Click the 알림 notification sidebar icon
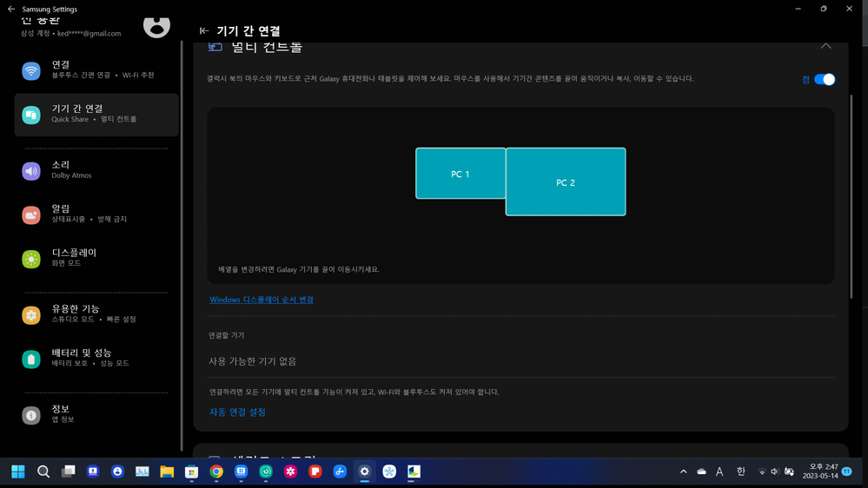 click(31, 214)
